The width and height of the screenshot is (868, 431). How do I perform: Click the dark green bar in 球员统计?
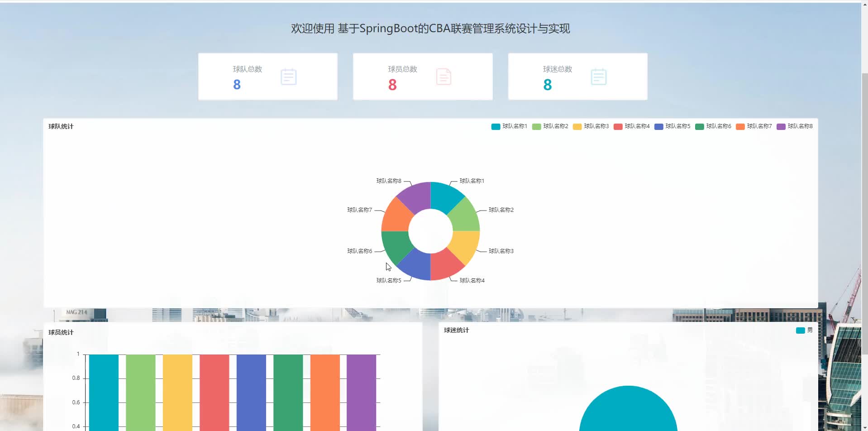pos(288,393)
